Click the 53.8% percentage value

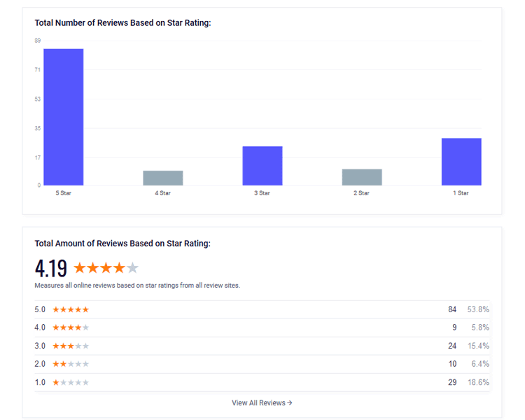[478, 309]
